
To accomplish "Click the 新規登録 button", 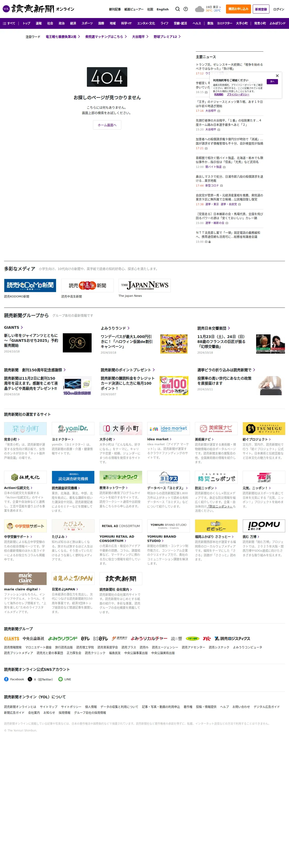I will (261, 9).
